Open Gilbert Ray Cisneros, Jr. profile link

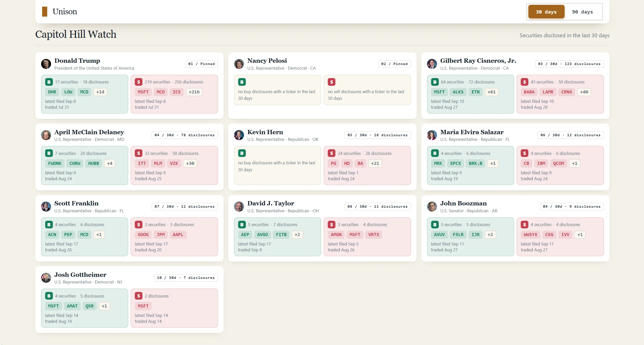(x=478, y=61)
